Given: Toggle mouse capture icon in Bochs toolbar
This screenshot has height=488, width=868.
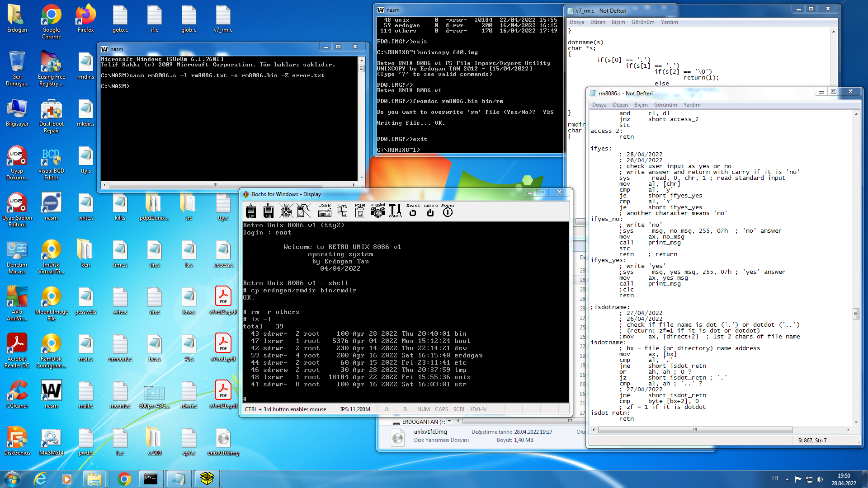Looking at the screenshot, I should click(304, 211).
